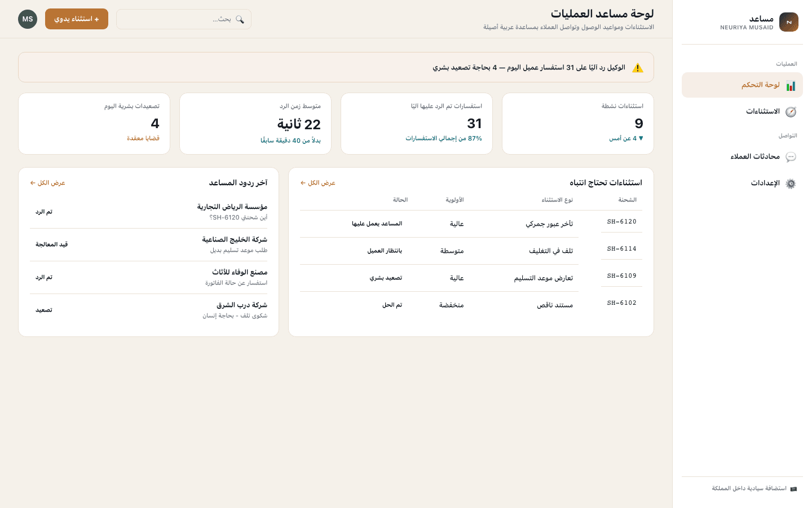This screenshot has width=812, height=508.
Task: Click the تم الحل status badge
Action: [x=392, y=305]
